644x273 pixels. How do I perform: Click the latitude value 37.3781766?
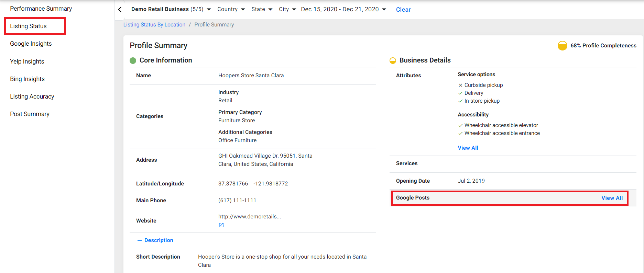233,184
